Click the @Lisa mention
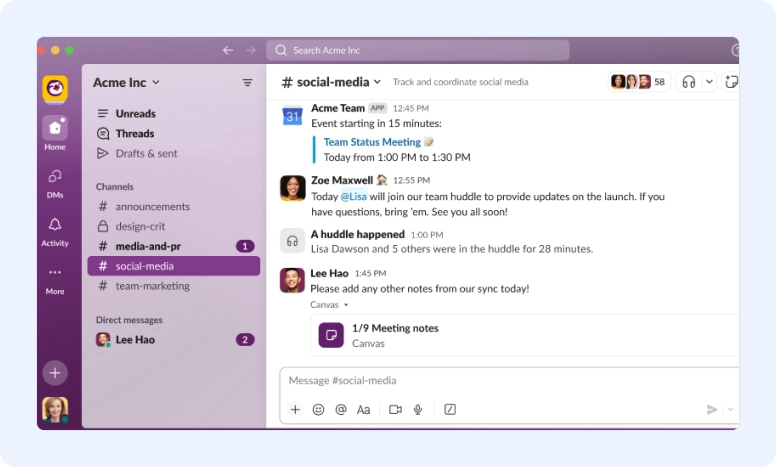776x467 pixels. click(x=354, y=196)
